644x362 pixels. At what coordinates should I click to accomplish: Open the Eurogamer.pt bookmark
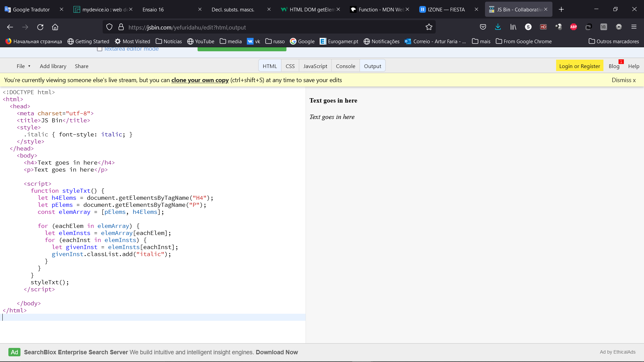(x=339, y=42)
